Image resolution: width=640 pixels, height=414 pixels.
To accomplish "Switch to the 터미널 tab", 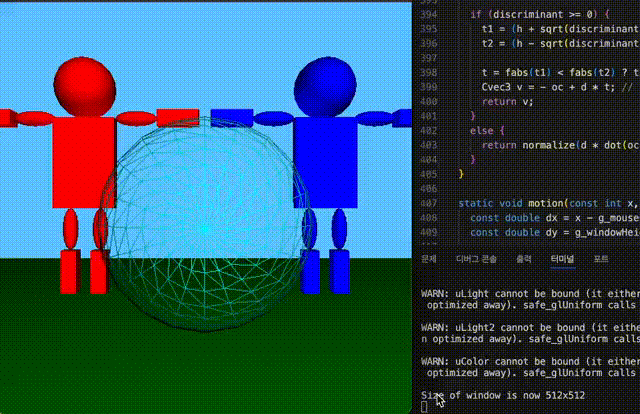I will pos(563,259).
